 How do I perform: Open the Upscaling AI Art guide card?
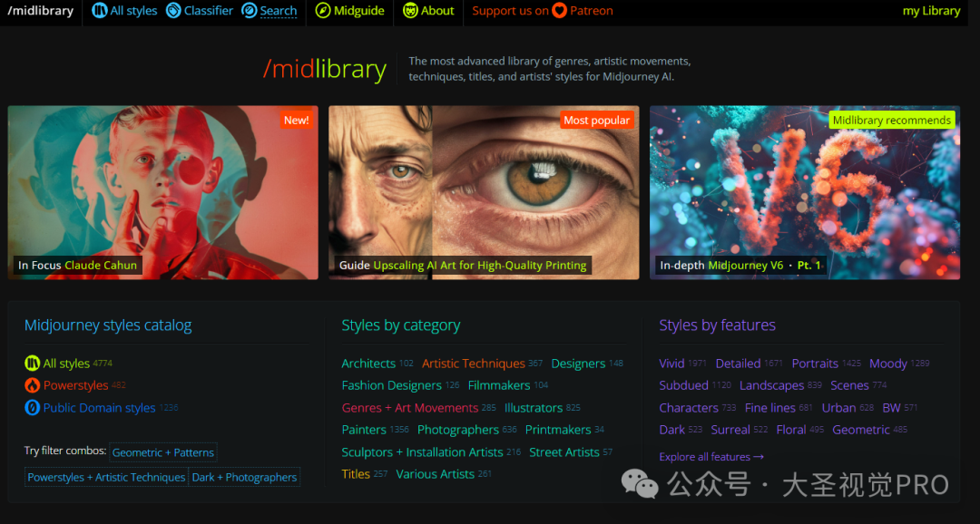484,192
